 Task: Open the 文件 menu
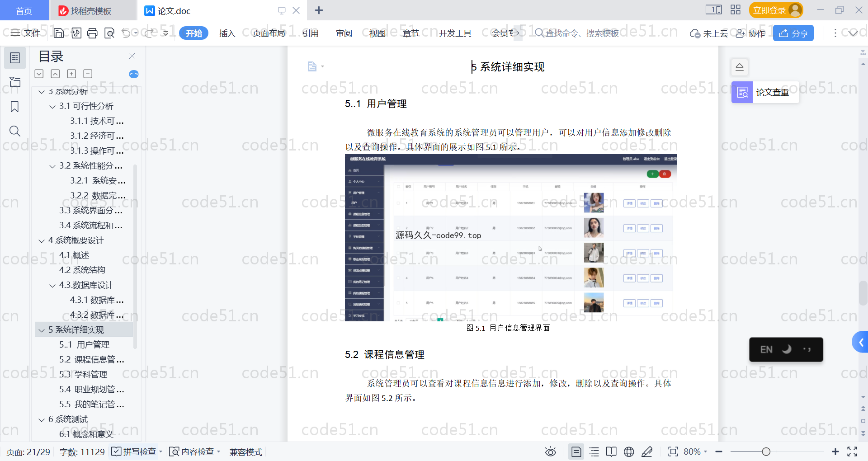point(26,33)
